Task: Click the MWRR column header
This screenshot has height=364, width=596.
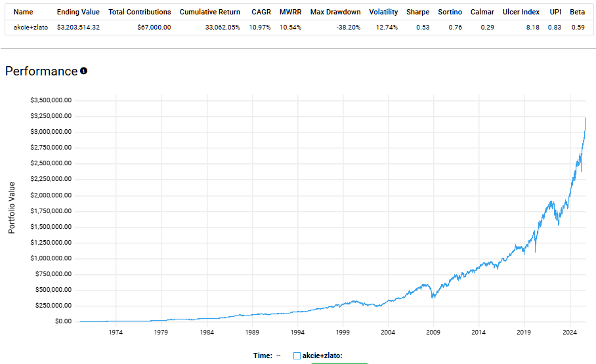Action: 290,12
